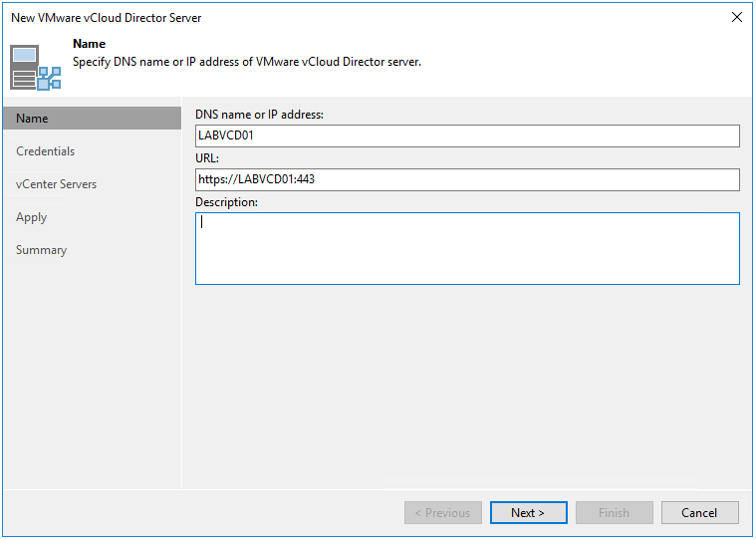Jump to the Summary step in the sidebar
The width and height of the screenshot is (756, 540).
pos(42,250)
